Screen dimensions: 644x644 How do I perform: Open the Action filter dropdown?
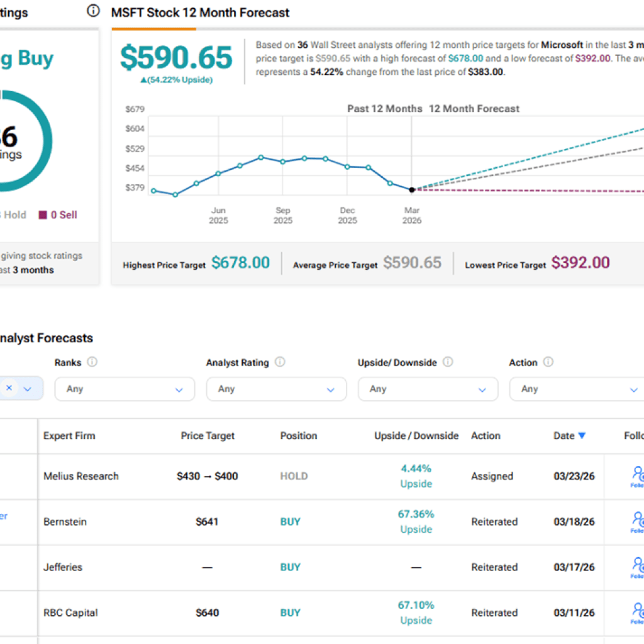tap(577, 389)
